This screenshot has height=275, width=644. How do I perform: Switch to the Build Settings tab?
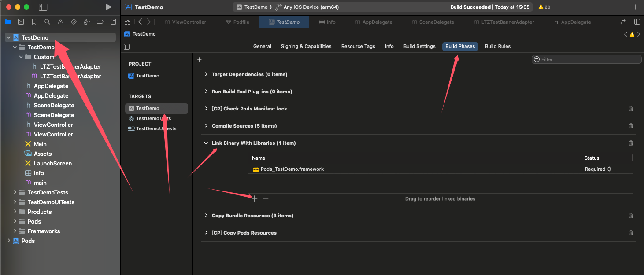coord(419,46)
